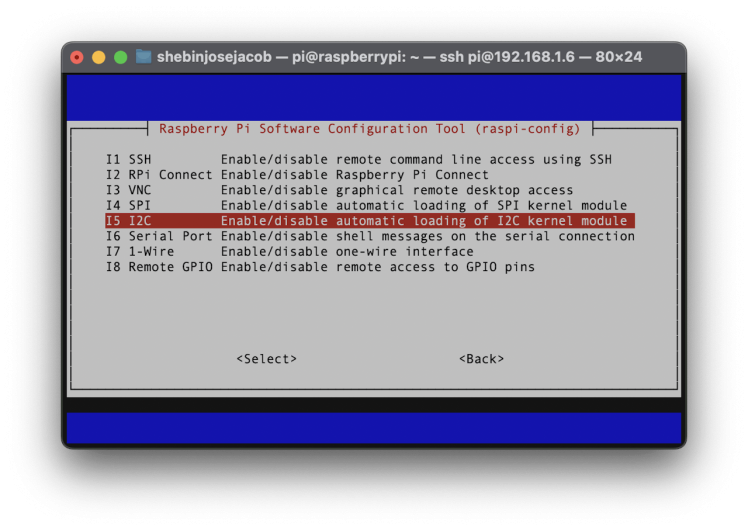Choose the I6 Serial Port option
The height and width of the screenshot is (530, 748).
(370, 236)
